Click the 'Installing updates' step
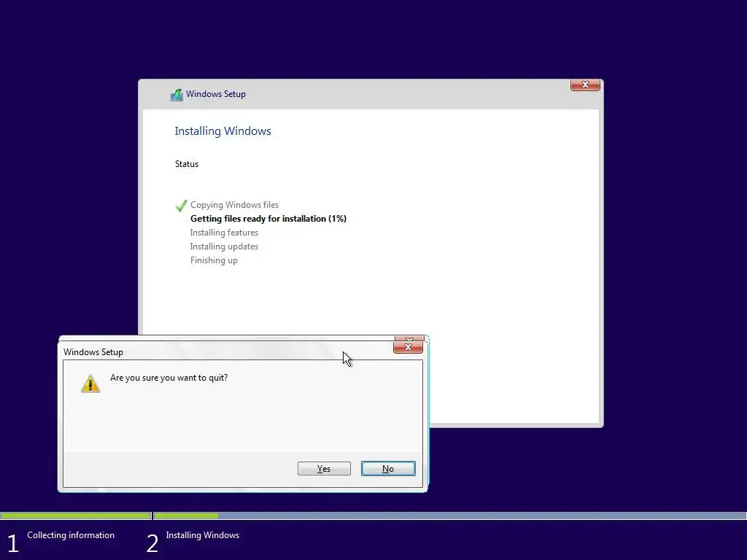 tap(224, 246)
